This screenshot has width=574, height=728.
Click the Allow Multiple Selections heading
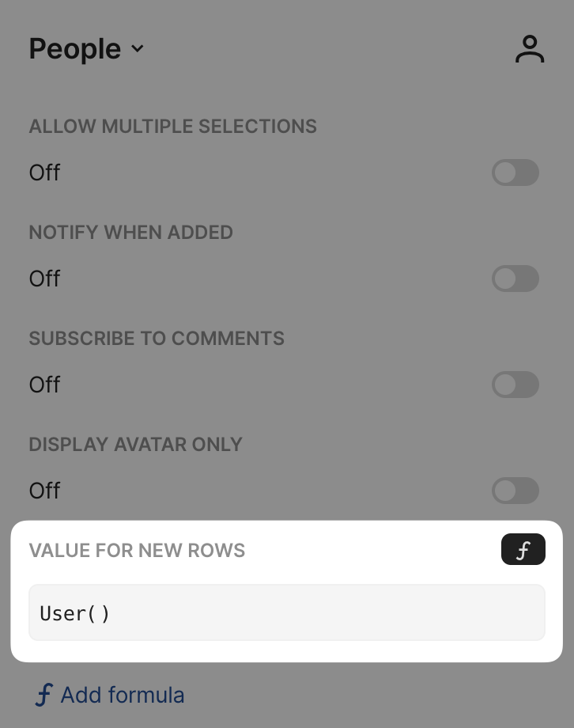tap(172, 127)
